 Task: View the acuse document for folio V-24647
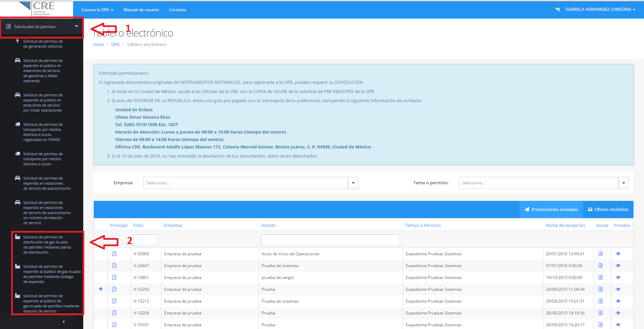click(x=601, y=265)
